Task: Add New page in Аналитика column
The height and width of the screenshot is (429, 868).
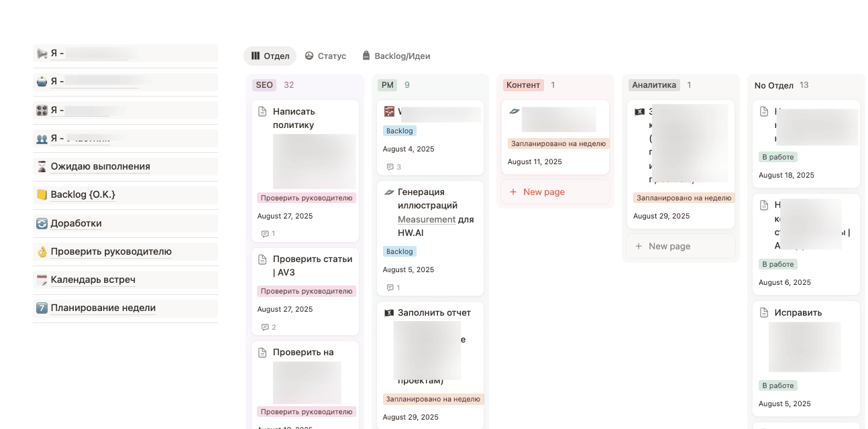Action: point(669,246)
